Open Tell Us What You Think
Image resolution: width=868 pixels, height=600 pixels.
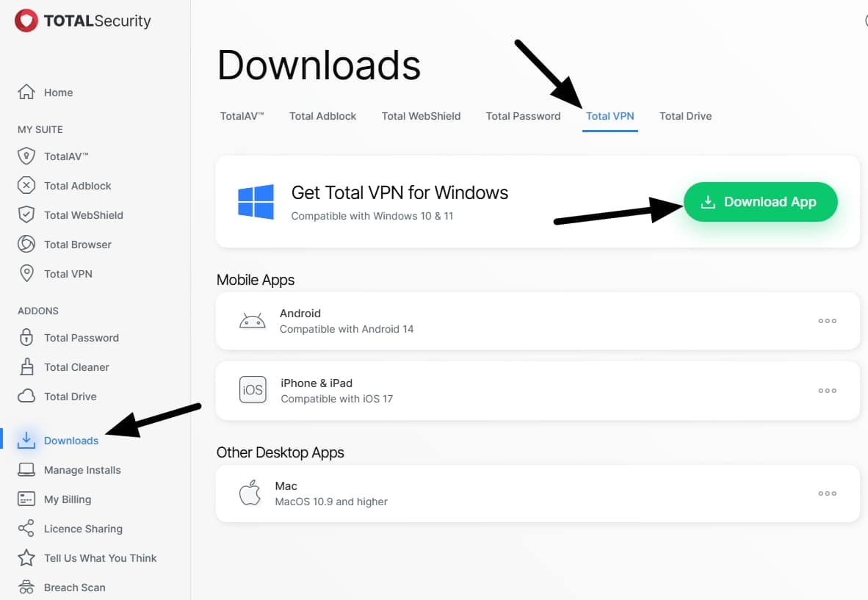[100, 558]
